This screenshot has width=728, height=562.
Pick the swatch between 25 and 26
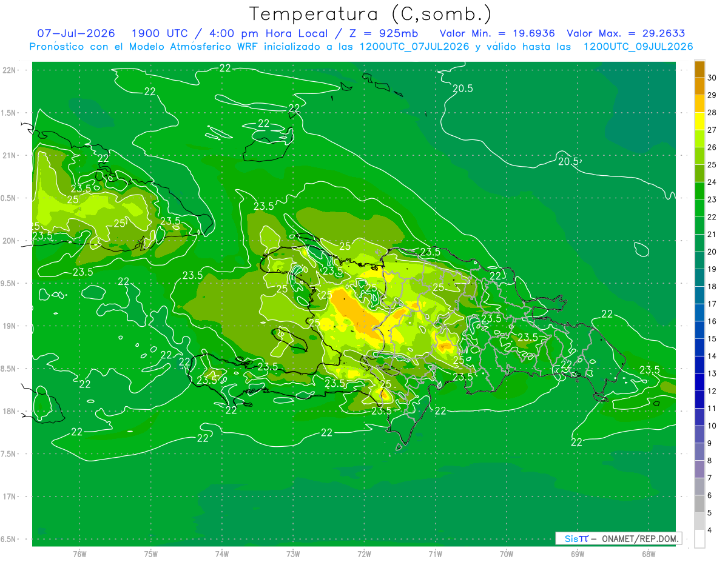coord(699,156)
